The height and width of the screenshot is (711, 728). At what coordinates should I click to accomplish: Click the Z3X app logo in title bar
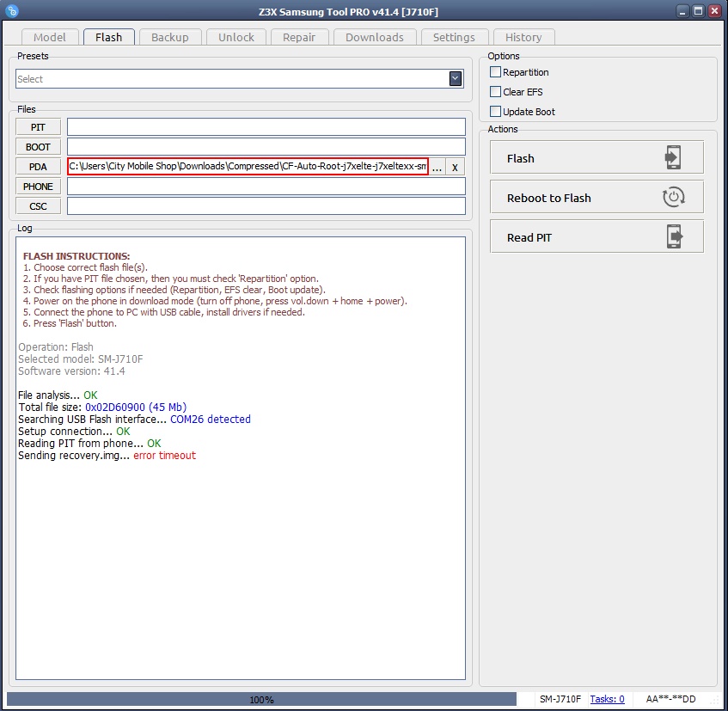pyautogui.click(x=12, y=11)
